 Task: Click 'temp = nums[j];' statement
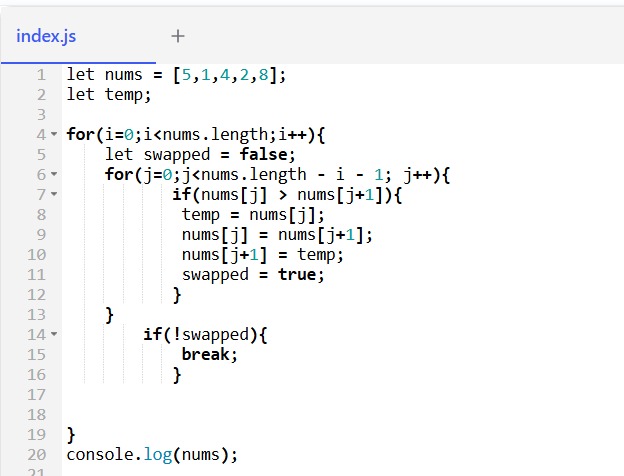point(253,215)
